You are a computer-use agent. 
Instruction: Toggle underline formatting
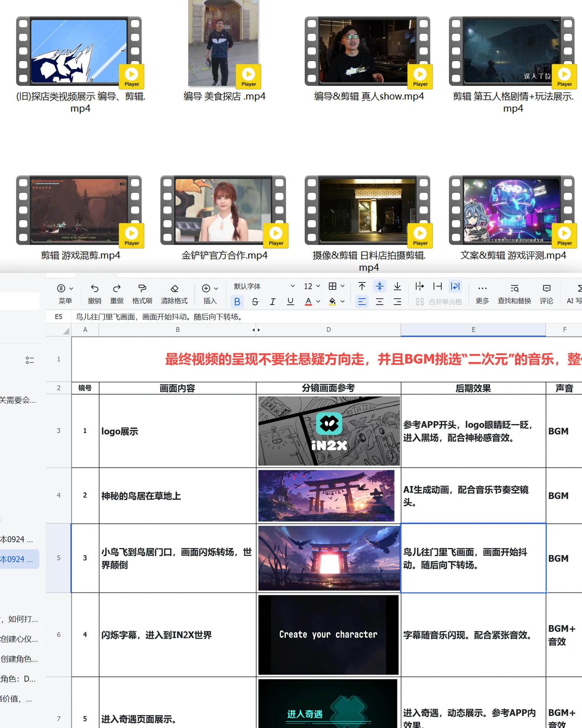[290, 302]
